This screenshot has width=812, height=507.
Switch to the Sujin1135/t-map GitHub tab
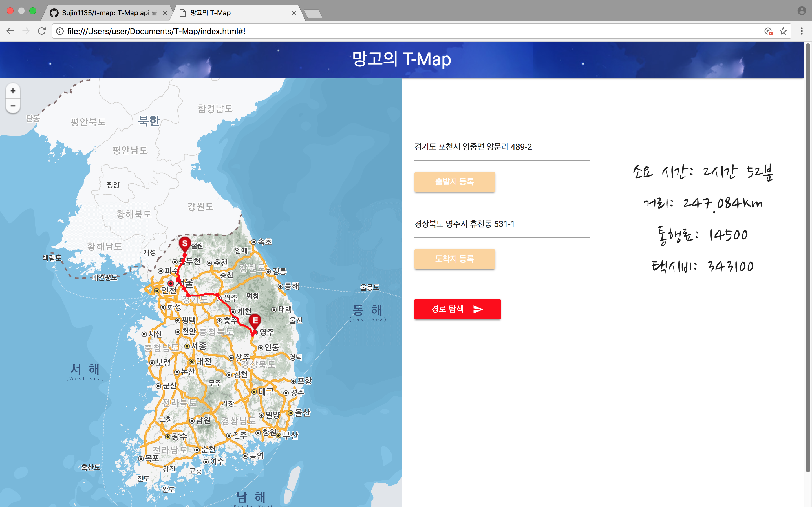click(106, 13)
